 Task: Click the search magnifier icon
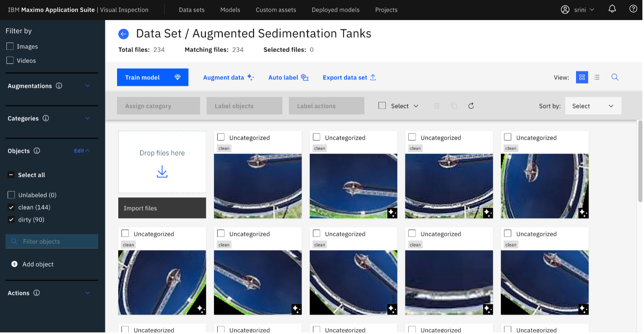(x=615, y=77)
